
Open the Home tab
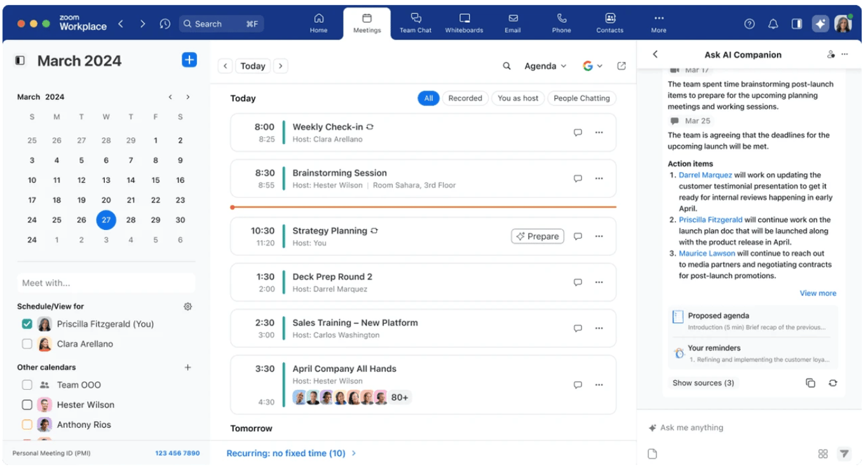pos(318,23)
